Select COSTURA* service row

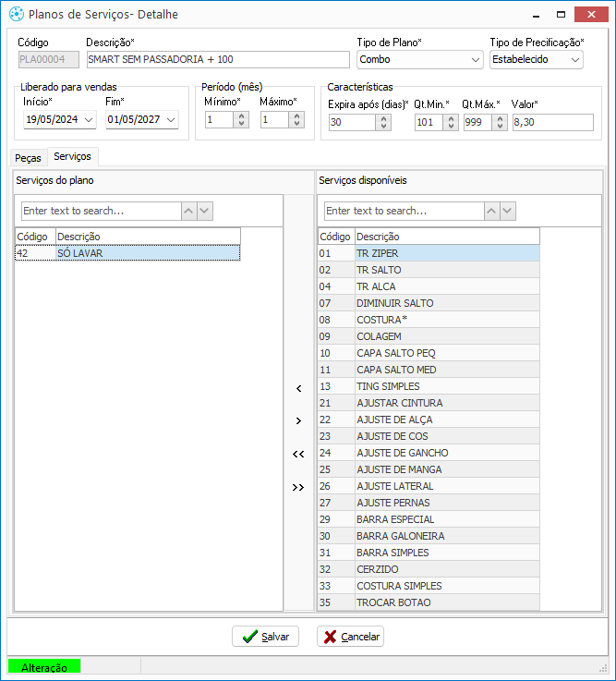429,320
